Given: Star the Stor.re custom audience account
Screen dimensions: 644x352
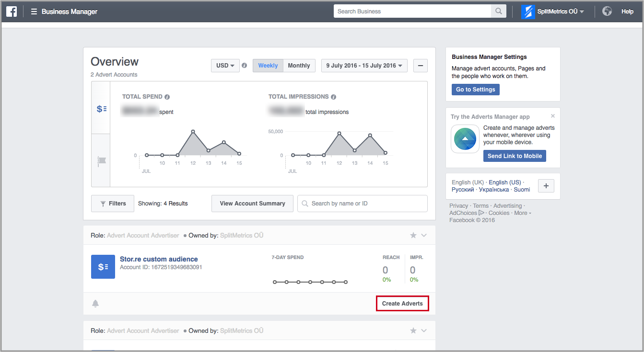Looking at the screenshot, I should coord(413,235).
